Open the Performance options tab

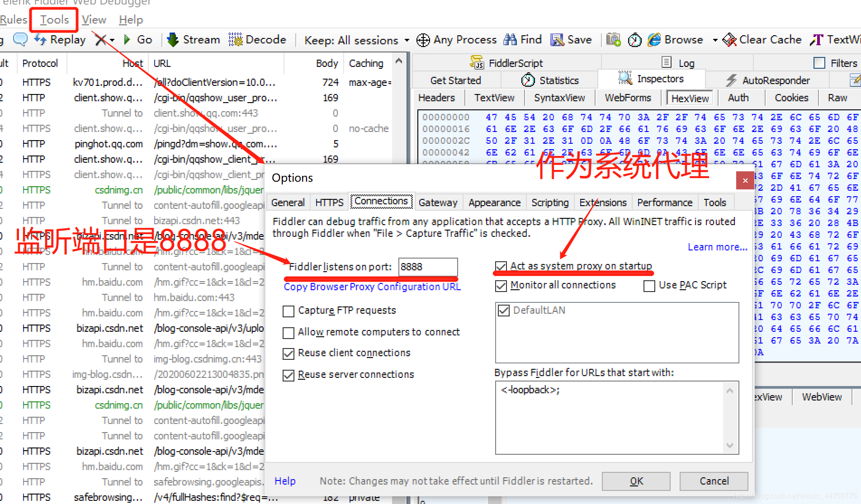(665, 203)
